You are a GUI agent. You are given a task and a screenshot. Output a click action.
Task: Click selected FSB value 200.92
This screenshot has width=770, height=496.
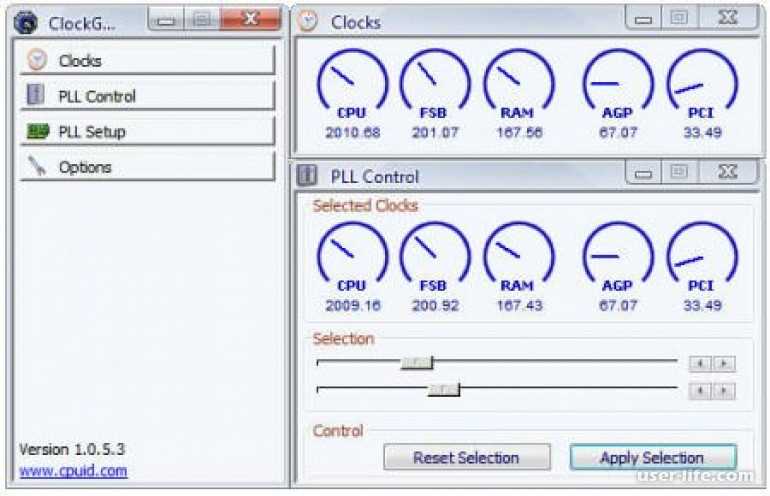[x=435, y=305]
